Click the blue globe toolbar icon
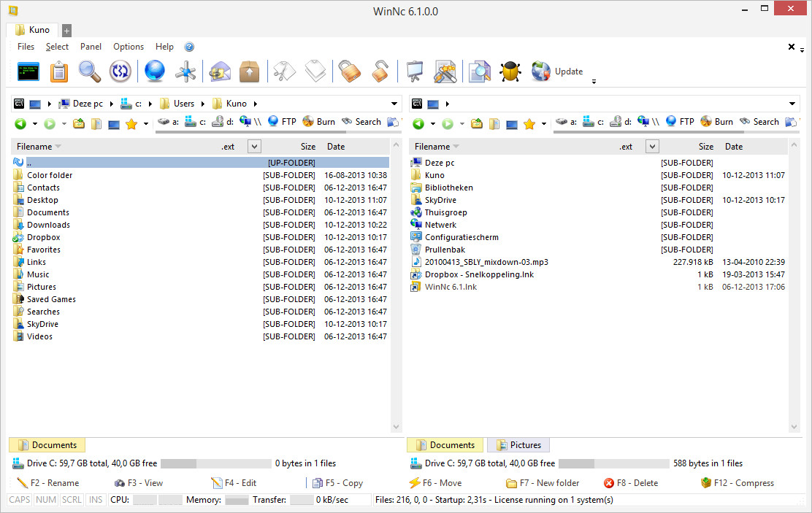 (154, 72)
